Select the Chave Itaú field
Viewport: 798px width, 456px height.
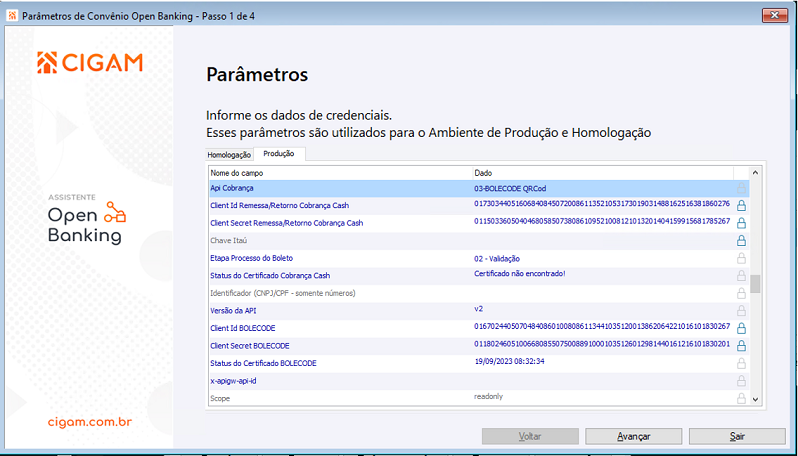[229, 240]
